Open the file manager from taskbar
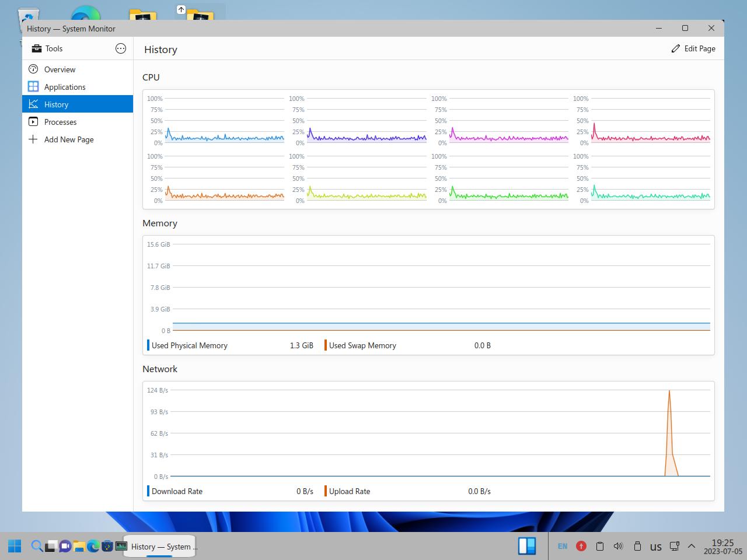The height and width of the screenshot is (560, 747). [79, 546]
